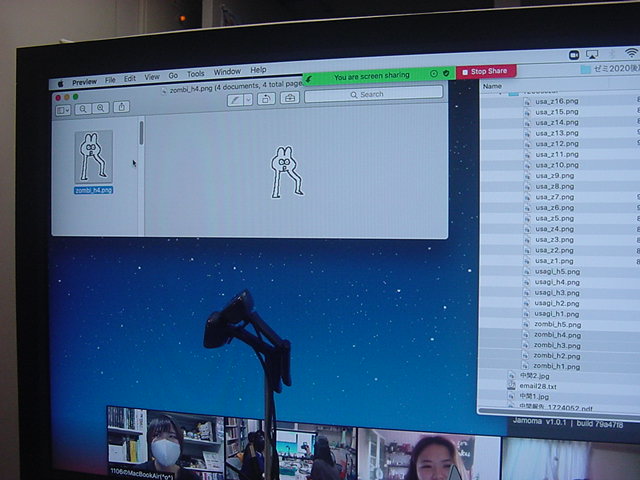Open the Edit menu
Viewport: 640px width, 480px height.
point(130,78)
